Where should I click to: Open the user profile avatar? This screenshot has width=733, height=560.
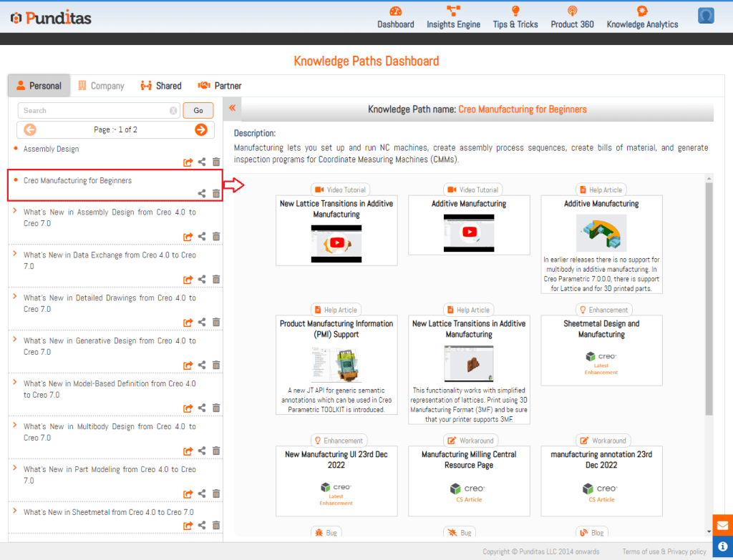tap(706, 16)
